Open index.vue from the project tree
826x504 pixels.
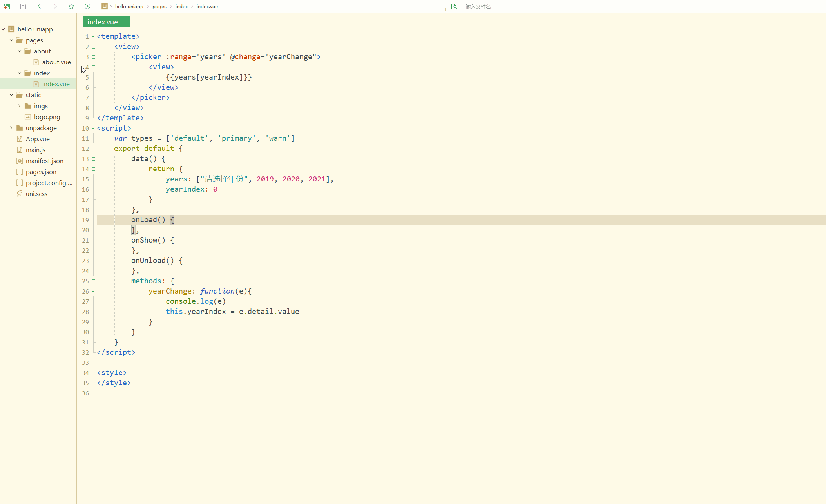point(56,84)
